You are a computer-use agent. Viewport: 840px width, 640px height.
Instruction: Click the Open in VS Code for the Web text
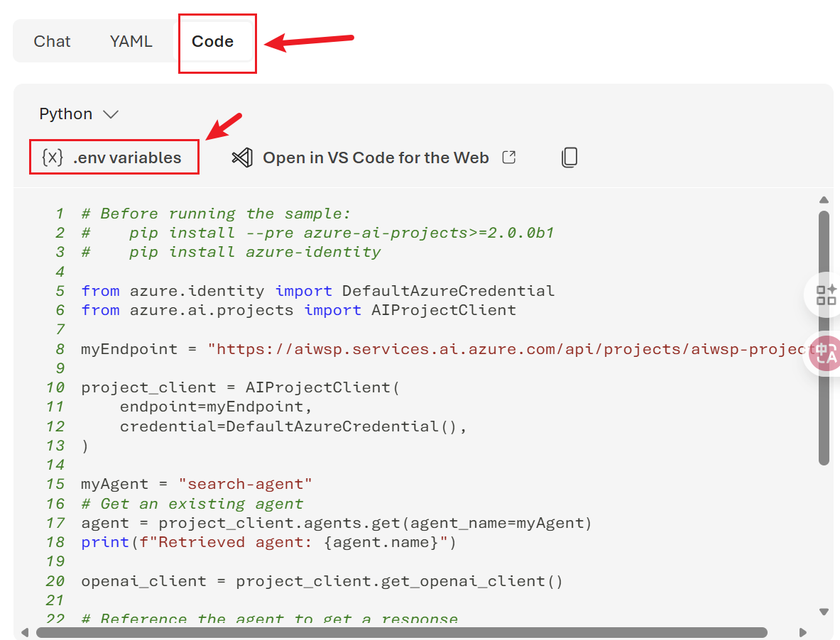click(376, 158)
